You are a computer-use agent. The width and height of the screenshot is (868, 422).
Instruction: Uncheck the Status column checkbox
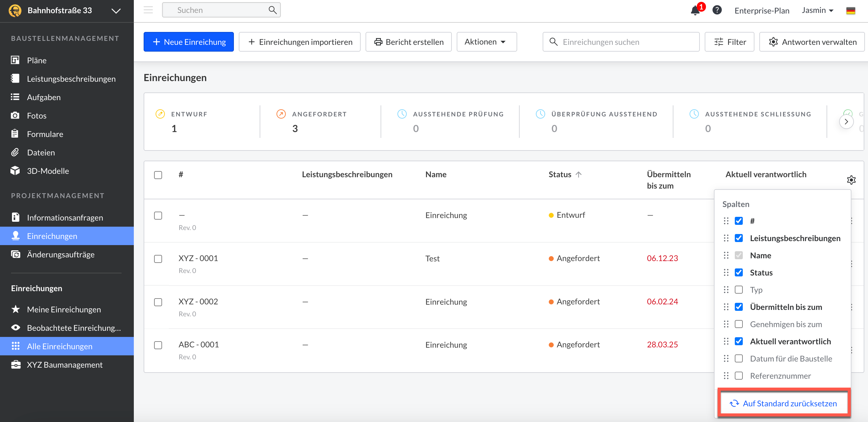pyautogui.click(x=738, y=272)
